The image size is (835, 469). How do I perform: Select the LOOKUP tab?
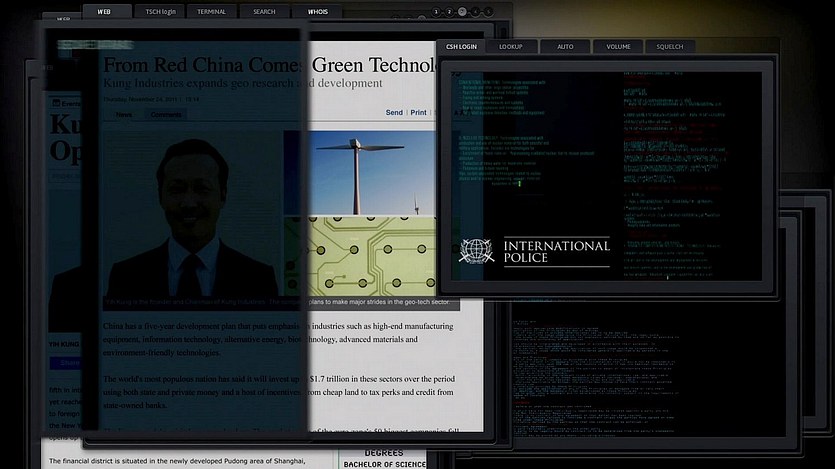[511, 47]
